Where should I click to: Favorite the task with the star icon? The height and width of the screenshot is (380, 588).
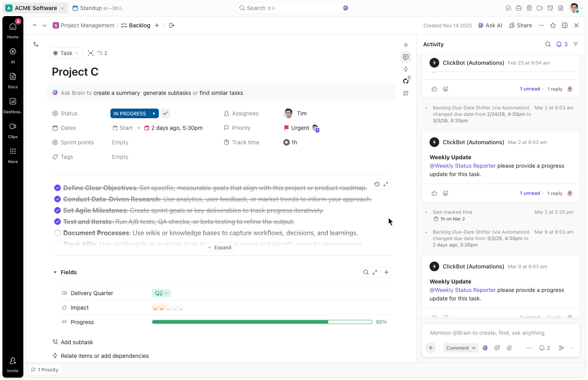[553, 25]
